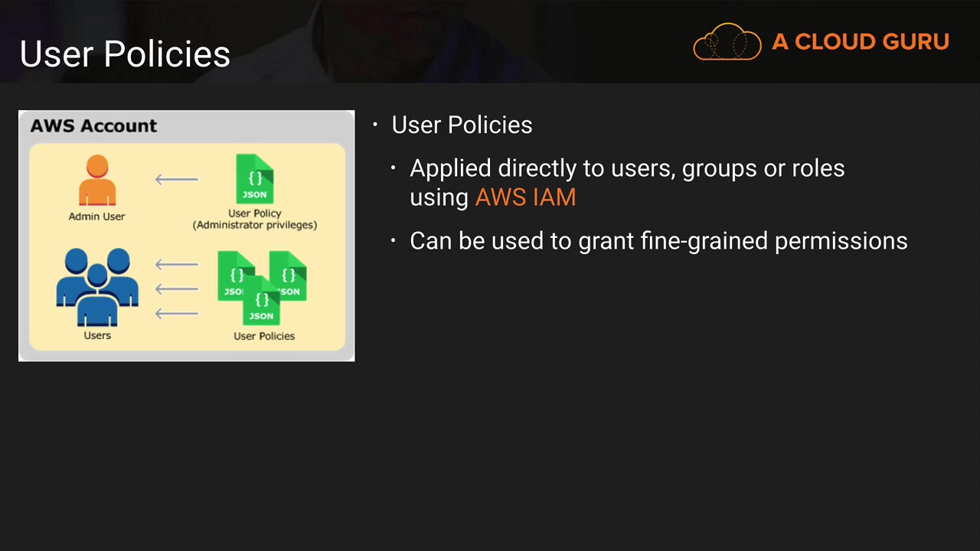Click the orange AWS IAM text
The height and width of the screenshot is (551, 980).
(x=525, y=197)
